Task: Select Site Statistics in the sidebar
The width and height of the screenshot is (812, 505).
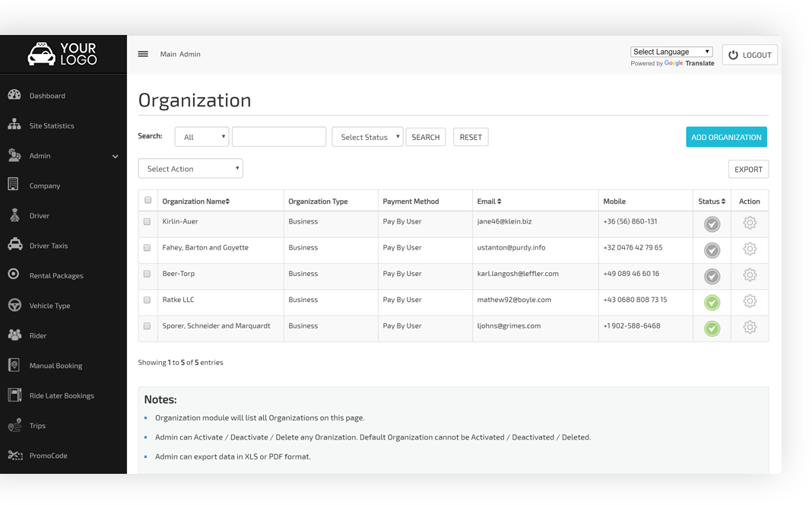Action: 50,125
